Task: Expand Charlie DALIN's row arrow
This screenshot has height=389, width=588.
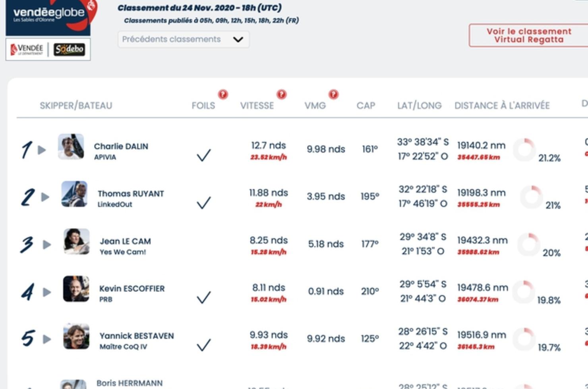Action: [x=42, y=150]
